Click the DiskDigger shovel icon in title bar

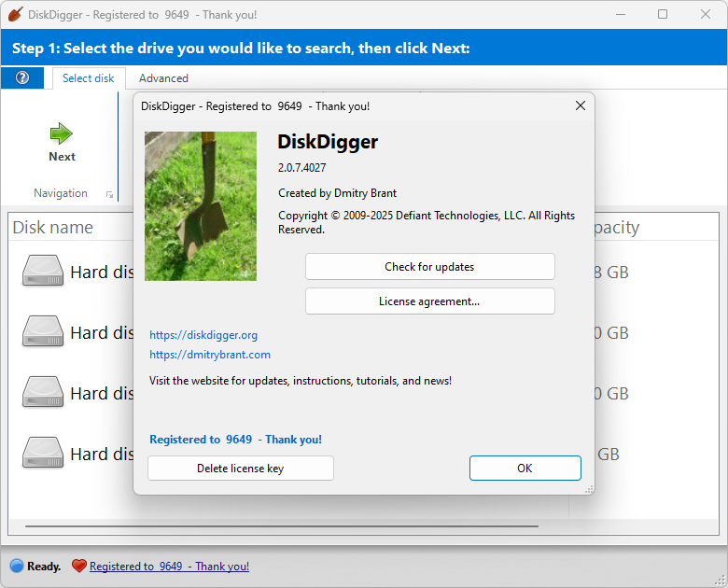click(x=15, y=14)
